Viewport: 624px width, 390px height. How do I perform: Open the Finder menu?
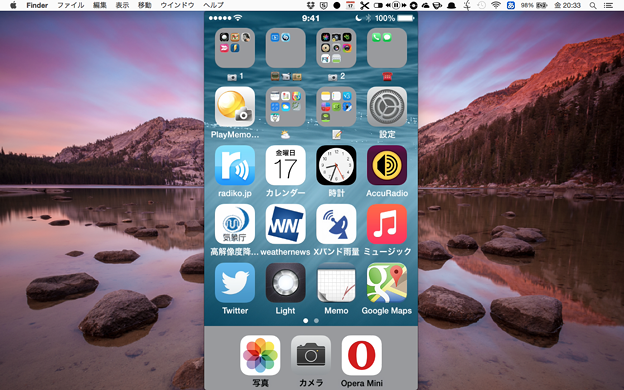(37, 5)
